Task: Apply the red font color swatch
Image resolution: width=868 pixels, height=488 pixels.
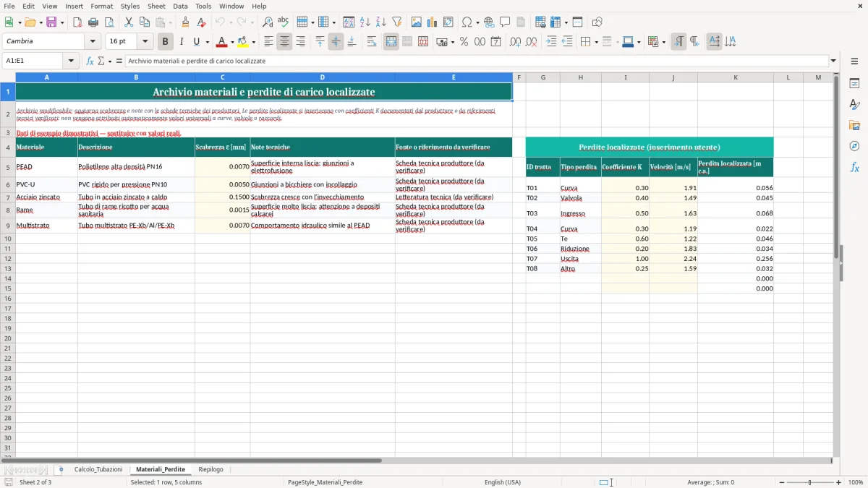Action: [222, 42]
